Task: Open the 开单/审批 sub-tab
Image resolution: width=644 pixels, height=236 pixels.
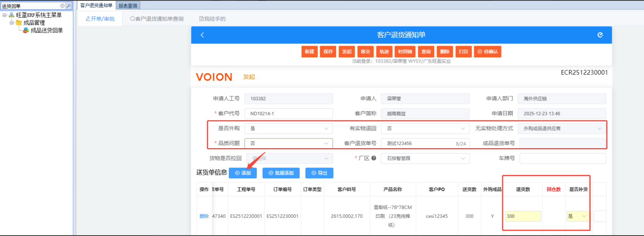Action: click(x=100, y=19)
